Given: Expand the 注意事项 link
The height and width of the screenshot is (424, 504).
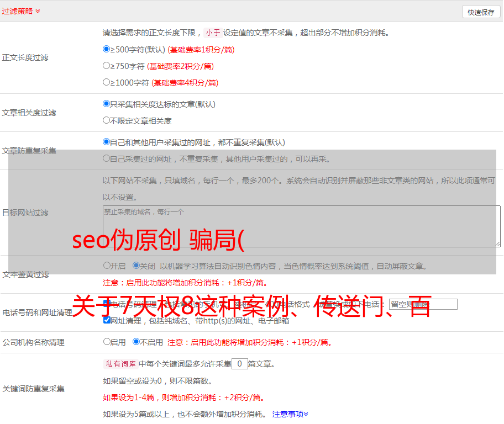Looking at the screenshot, I should pos(290,414).
